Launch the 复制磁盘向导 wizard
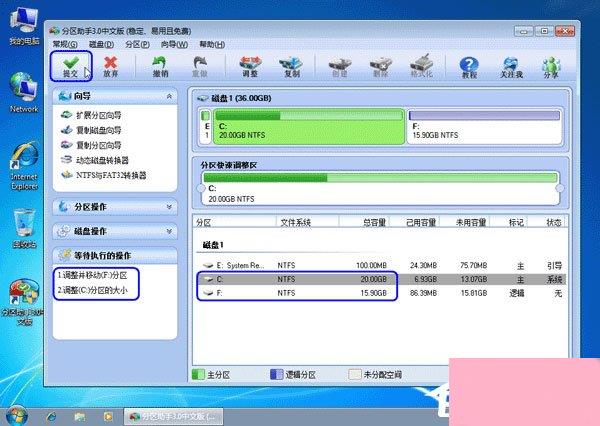This screenshot has height=426, width=600. [x=91, y=130]
